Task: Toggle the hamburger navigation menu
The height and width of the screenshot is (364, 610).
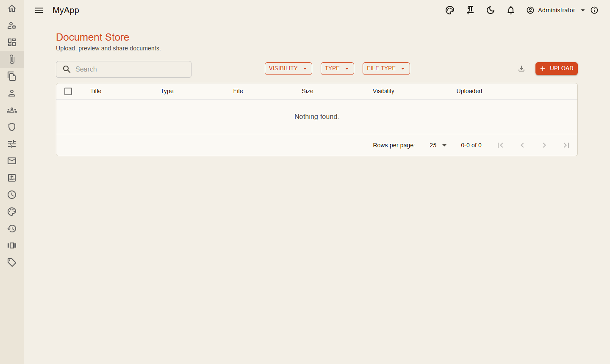Action: pyautogui.click(x=39, y=10)
